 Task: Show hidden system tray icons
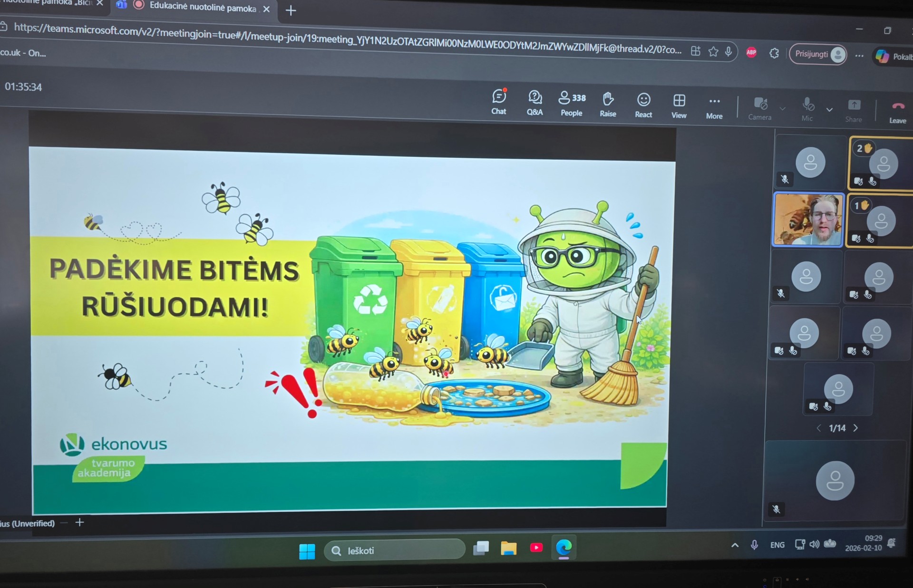pyautogui.click(x=735, y=545)
